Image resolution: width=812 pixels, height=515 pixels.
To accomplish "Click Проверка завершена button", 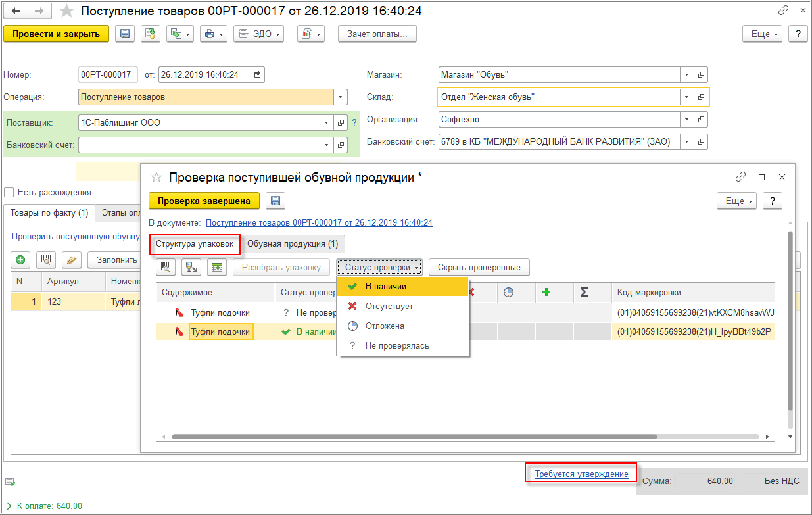I will [x=204, y=201].
